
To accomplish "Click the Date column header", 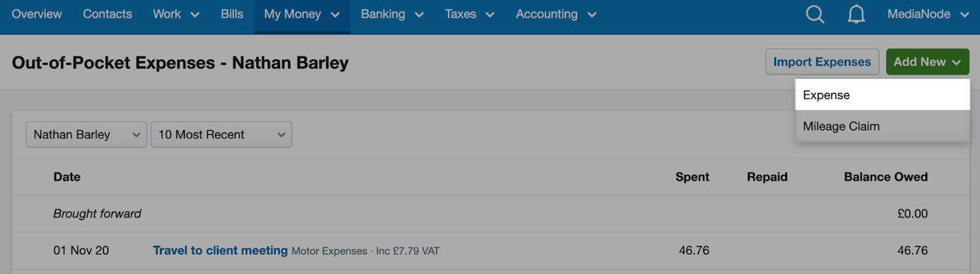I will 67,177.
